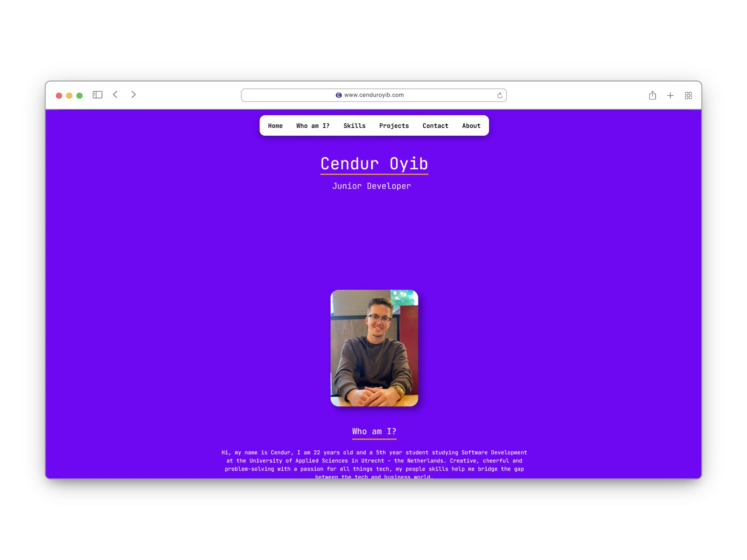Click the grid view icon in toolbar
This screenshot has width=747, height=560.
(x=688, y=95)
